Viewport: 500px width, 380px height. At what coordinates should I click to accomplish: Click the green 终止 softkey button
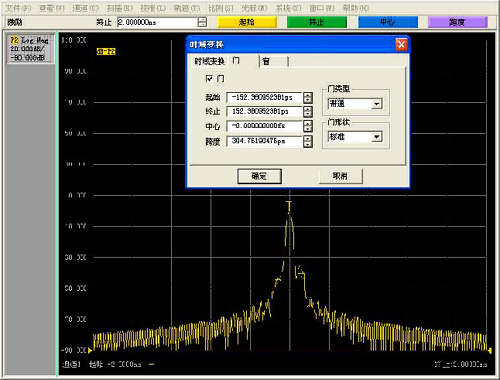pos(317,22)
